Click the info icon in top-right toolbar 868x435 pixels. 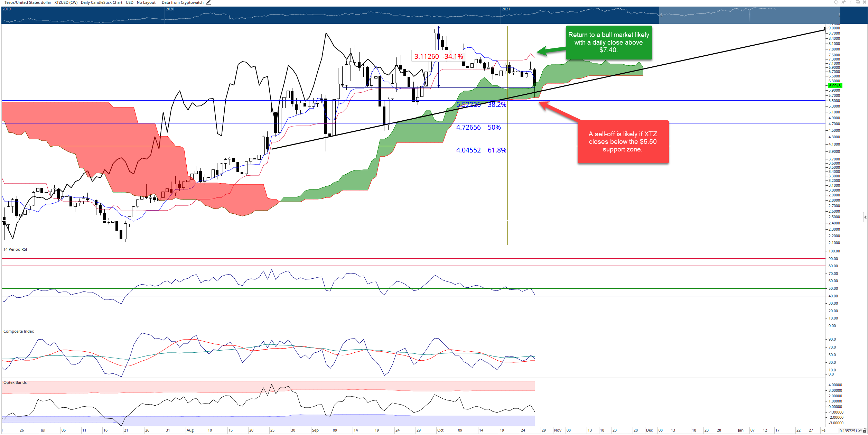(851, 2)
